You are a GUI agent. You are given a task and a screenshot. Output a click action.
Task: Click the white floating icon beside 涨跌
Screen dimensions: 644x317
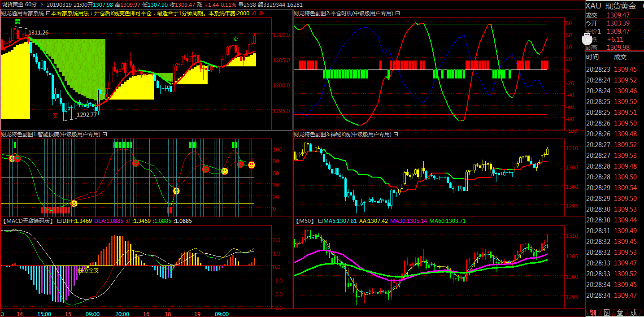pyautogui.click(x=587, y=39)
